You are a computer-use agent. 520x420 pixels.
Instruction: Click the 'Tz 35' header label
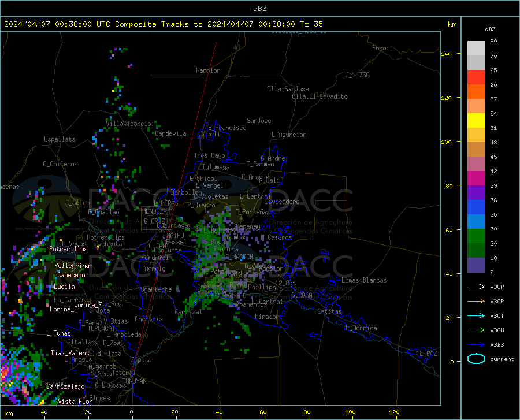[311, 24]
